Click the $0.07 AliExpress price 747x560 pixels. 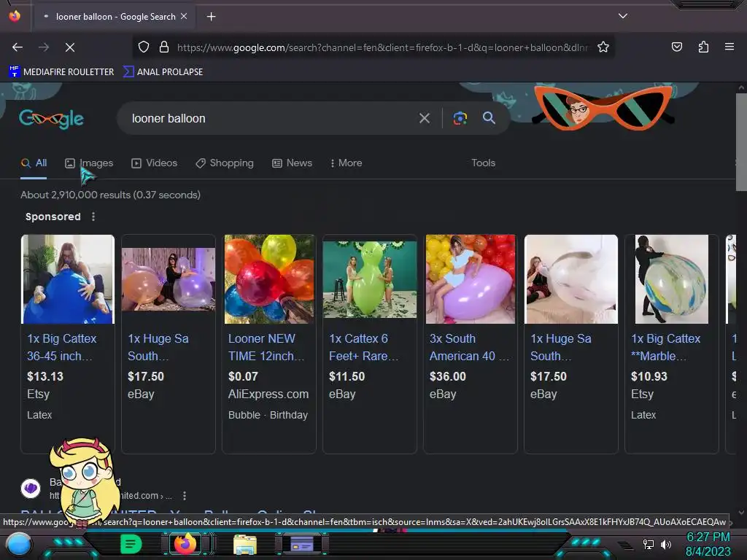(x=243, y=377)
